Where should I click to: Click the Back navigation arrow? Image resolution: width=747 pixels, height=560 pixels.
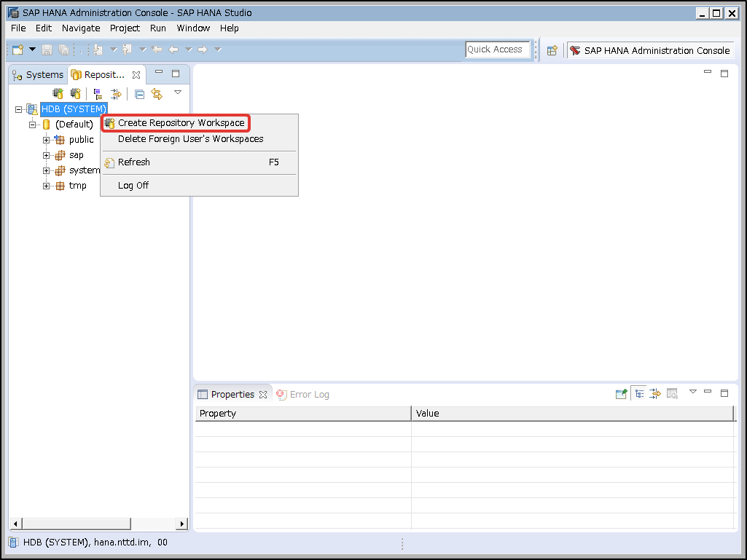click(173, 49)
